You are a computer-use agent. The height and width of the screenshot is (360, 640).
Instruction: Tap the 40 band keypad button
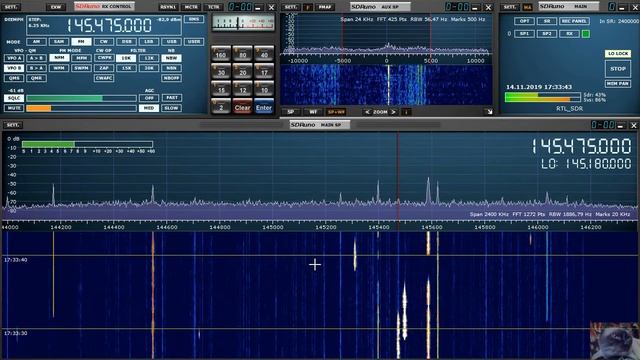[x=264, y=54]
